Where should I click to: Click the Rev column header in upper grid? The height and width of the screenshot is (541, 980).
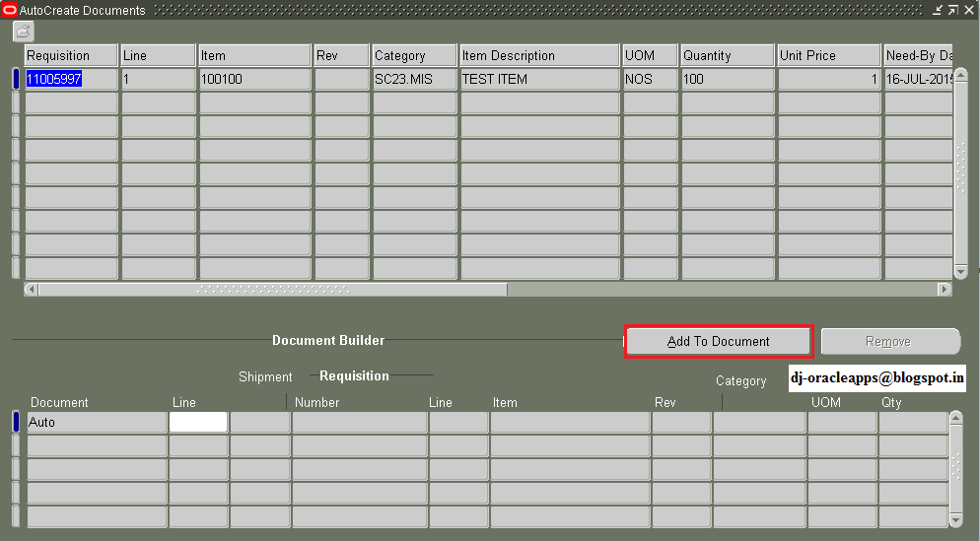[x=341, y=55]
